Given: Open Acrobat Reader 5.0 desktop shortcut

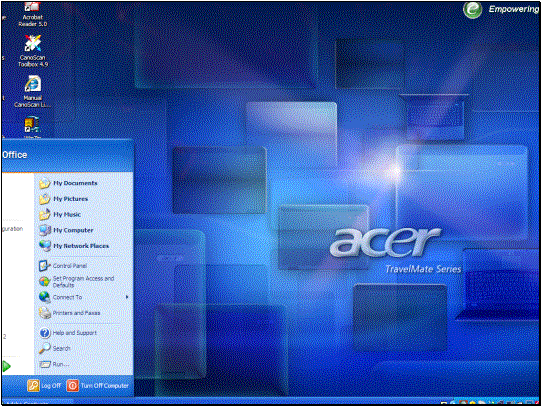Looking at the screenshot, I should click(x=32, y=15).
